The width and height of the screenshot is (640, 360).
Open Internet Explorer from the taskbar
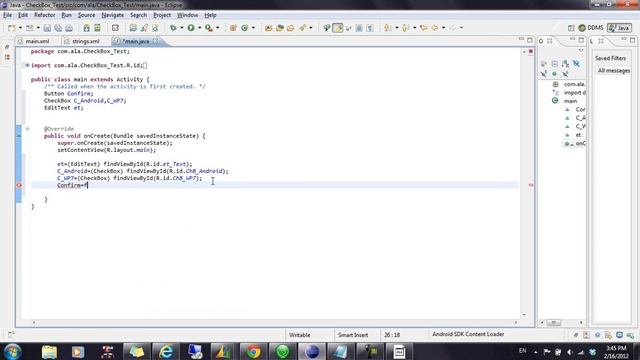tap(166, 351)
